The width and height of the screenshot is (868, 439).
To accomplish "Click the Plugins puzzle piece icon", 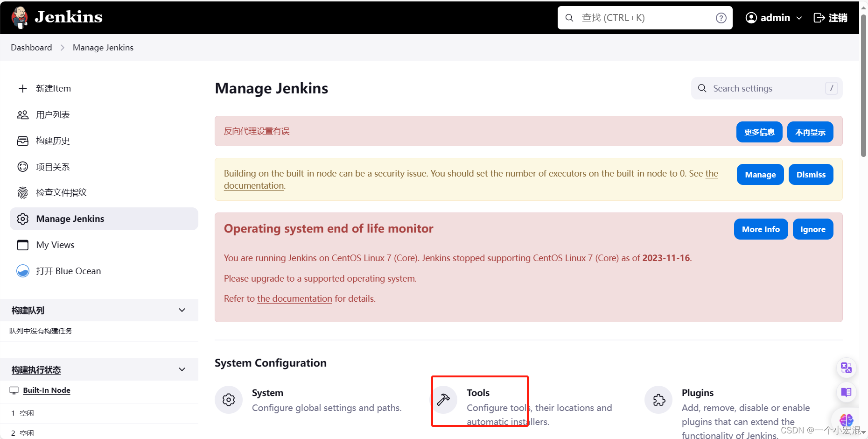I will coord(658,400).
